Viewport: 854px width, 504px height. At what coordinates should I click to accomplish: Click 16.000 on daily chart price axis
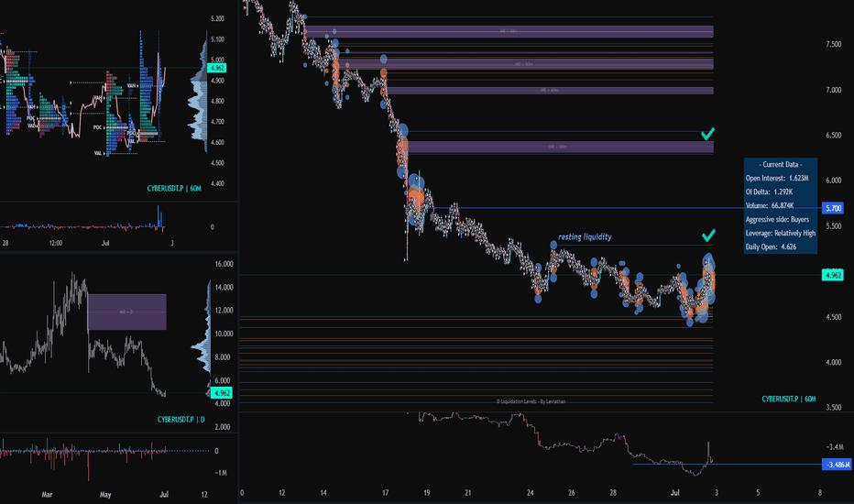[224, 264]
